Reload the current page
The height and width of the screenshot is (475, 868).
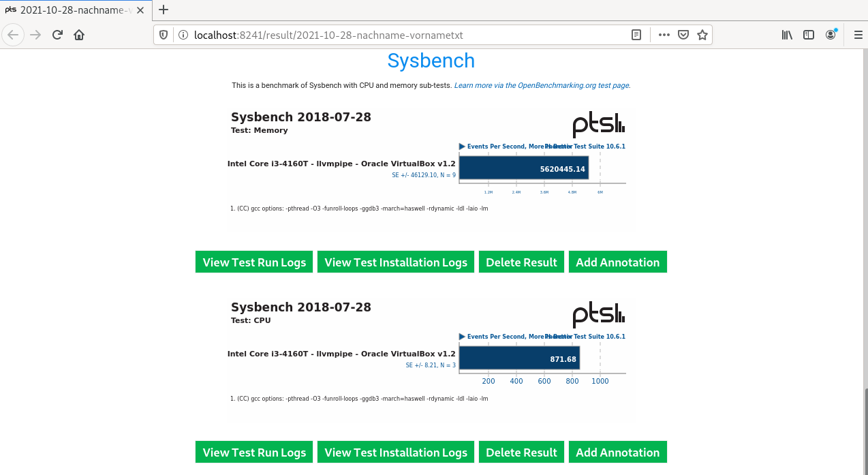pyautogui.click(x=57, y=35)
